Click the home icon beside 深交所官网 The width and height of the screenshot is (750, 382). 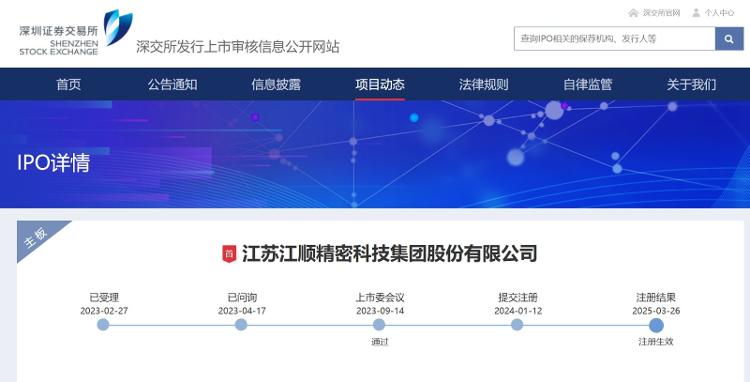(x=634, y=13)
